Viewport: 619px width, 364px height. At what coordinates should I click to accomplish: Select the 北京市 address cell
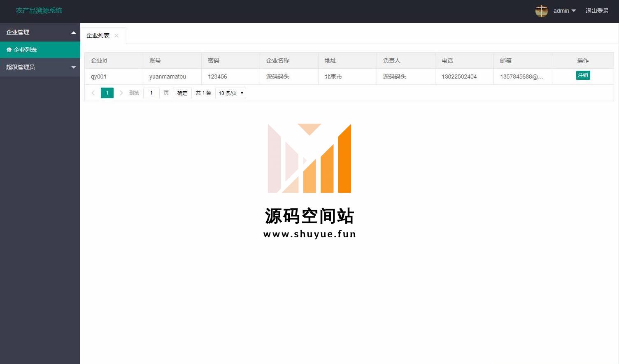[x=348, y=77]
